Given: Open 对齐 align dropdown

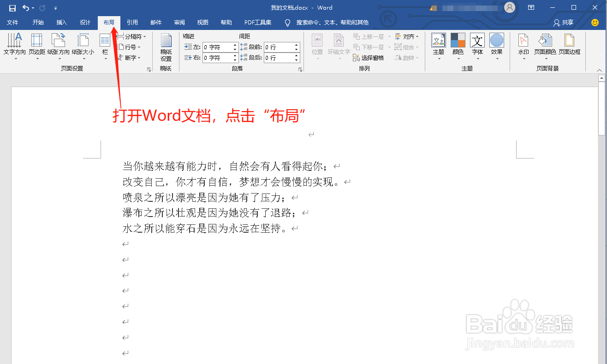Looking at the screenshot, I should click(407, 36).
